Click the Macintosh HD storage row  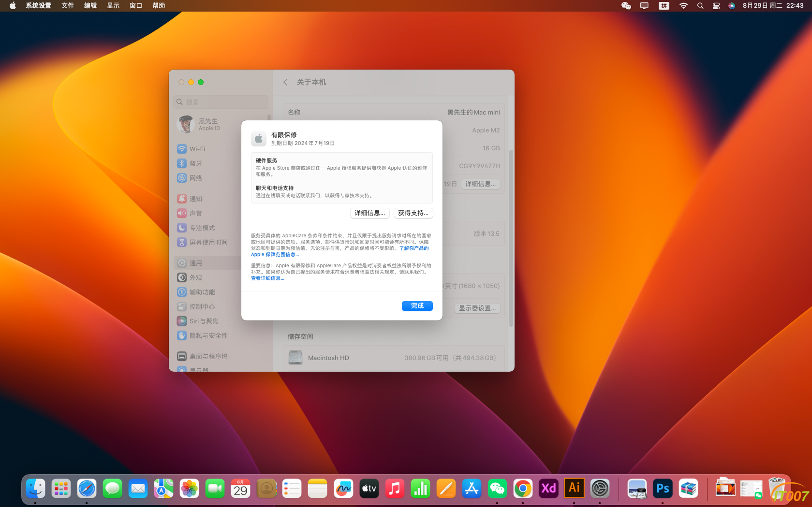[x=394, y=358]
